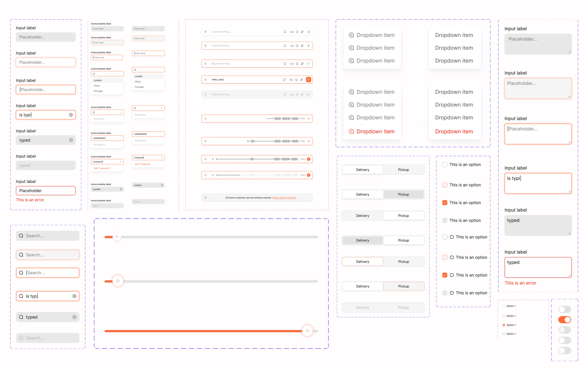Click the '24 hours customer service window expired.' text
This screenshot has width=588, height=368.
[x=248, y=198]
